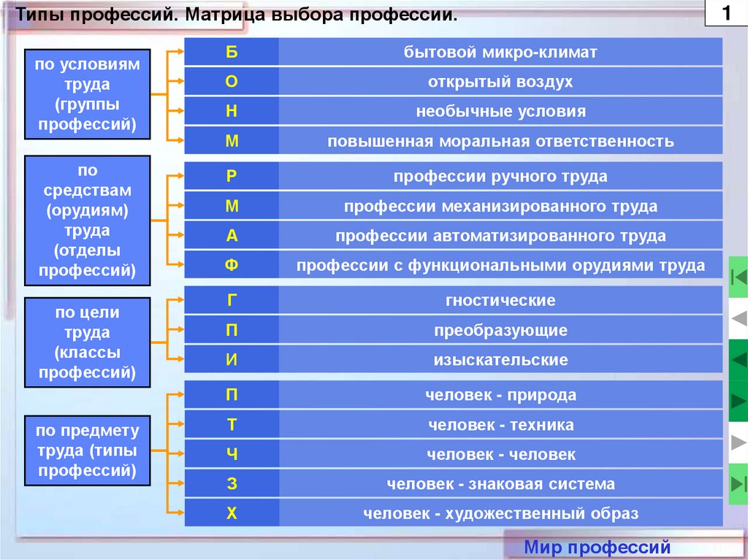Click the yellow letter 'Т' code cell
Image resolution: width=748 pixels, height=560 pixels.
[232, 424]
